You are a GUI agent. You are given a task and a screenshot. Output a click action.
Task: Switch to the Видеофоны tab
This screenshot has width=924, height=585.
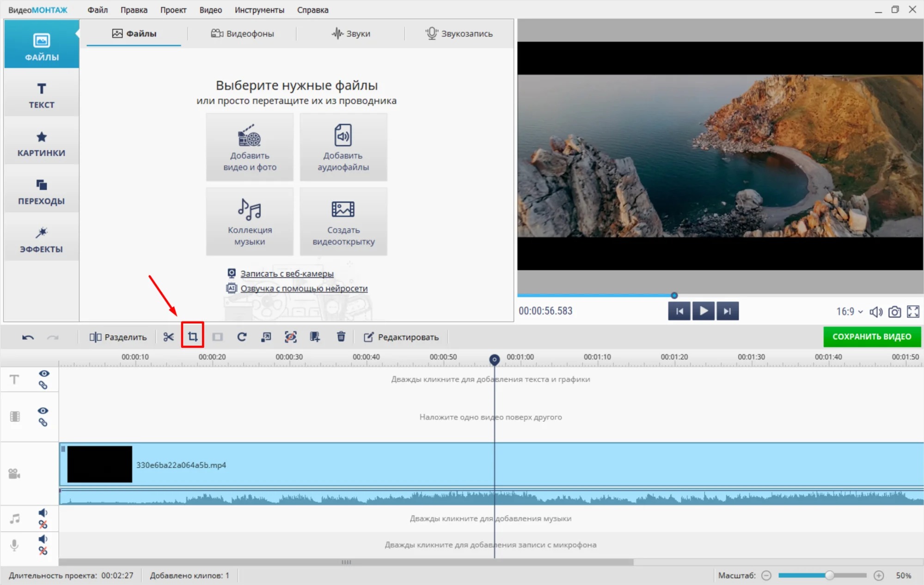pyautogui.click(x=243, y=33)
